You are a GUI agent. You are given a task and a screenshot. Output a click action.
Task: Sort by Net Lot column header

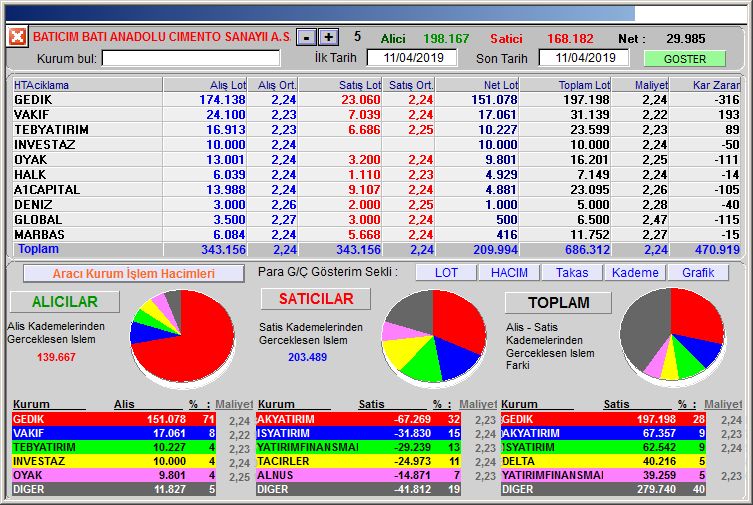tap(477, 85)
